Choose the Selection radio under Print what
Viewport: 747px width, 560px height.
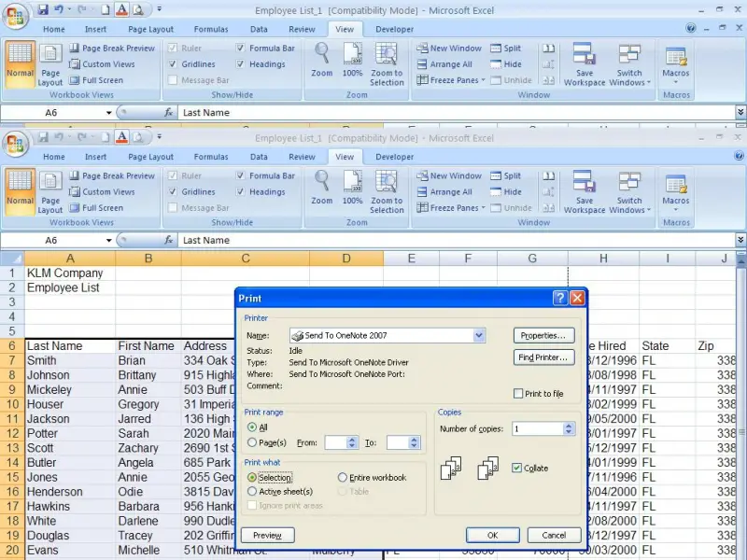coord(252,477)
